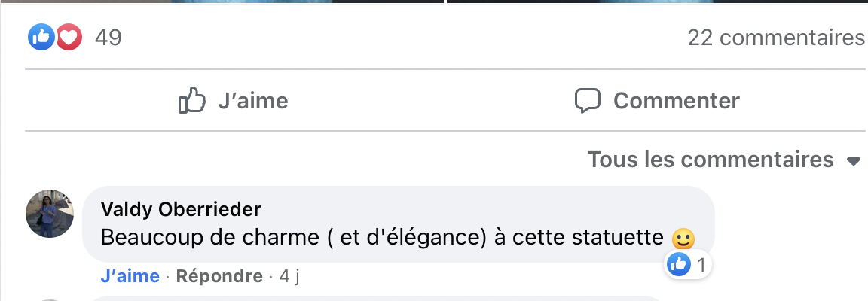Click the comment text about the statuette
The image size is (868, 301).
381,238
